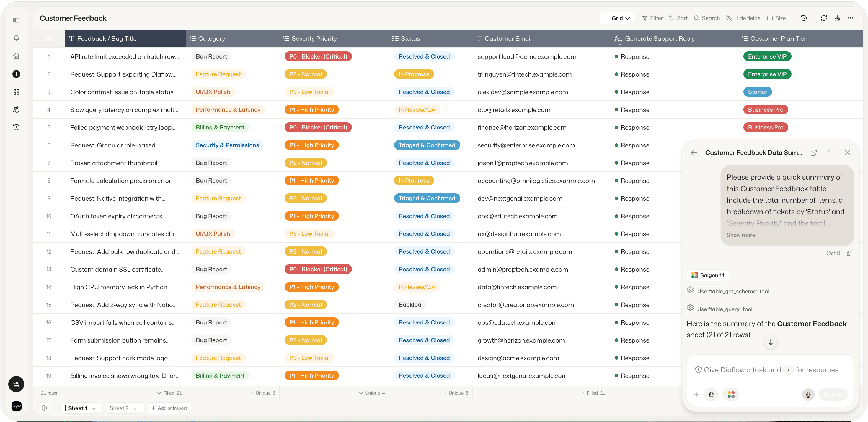Image resolution: width=868 pixels, height=422 pixels.
Task: Click Show more in the chat message
Action: pos(740,235)
